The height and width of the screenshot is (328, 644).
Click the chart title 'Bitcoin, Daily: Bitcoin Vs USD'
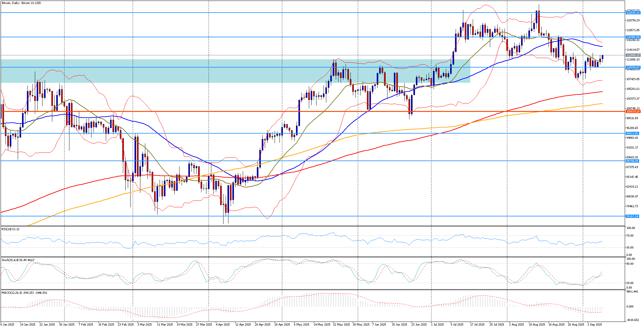[21, 3]
